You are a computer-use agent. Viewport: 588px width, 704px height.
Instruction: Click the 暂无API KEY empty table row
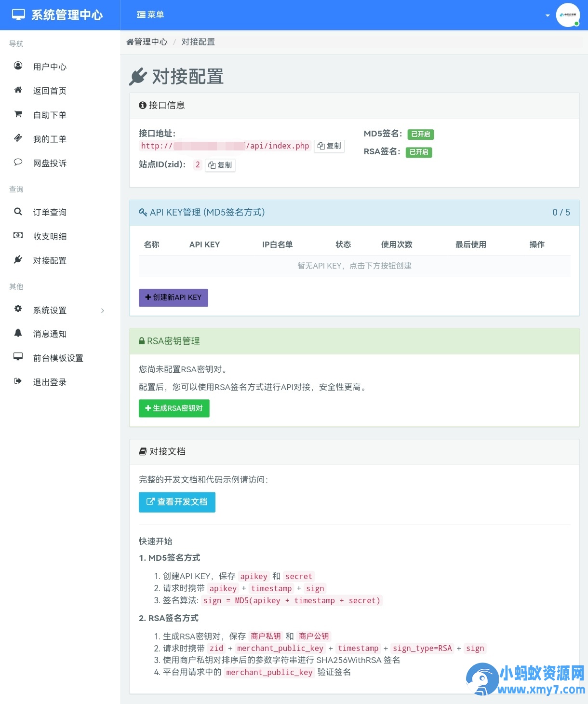[x=355, y=266]
